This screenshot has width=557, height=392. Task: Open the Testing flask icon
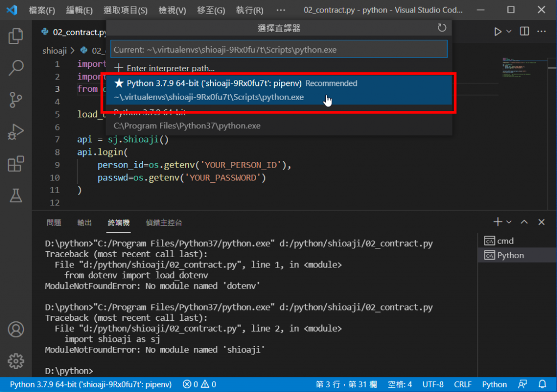[16, 196]
